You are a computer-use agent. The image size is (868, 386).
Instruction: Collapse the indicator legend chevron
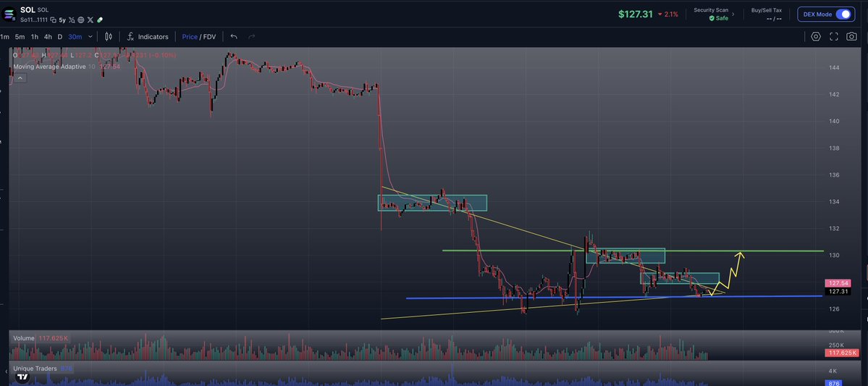tap(20, 78)
